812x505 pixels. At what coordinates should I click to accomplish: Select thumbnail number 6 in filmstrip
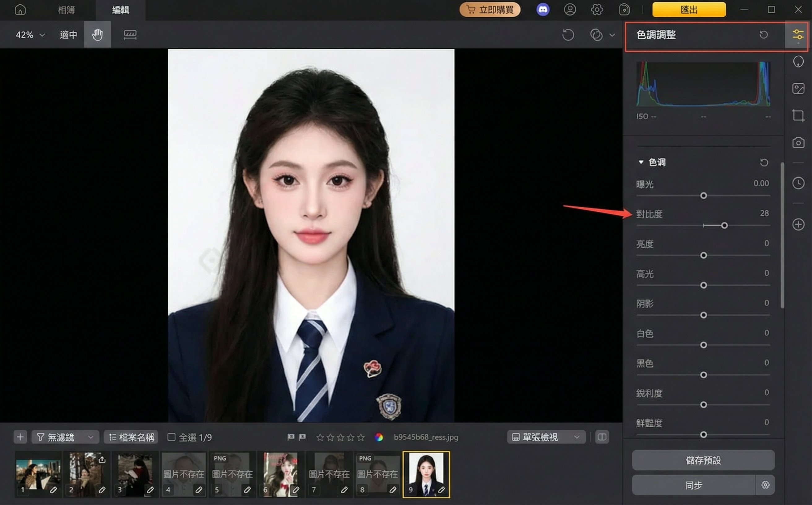pos(280,474)
